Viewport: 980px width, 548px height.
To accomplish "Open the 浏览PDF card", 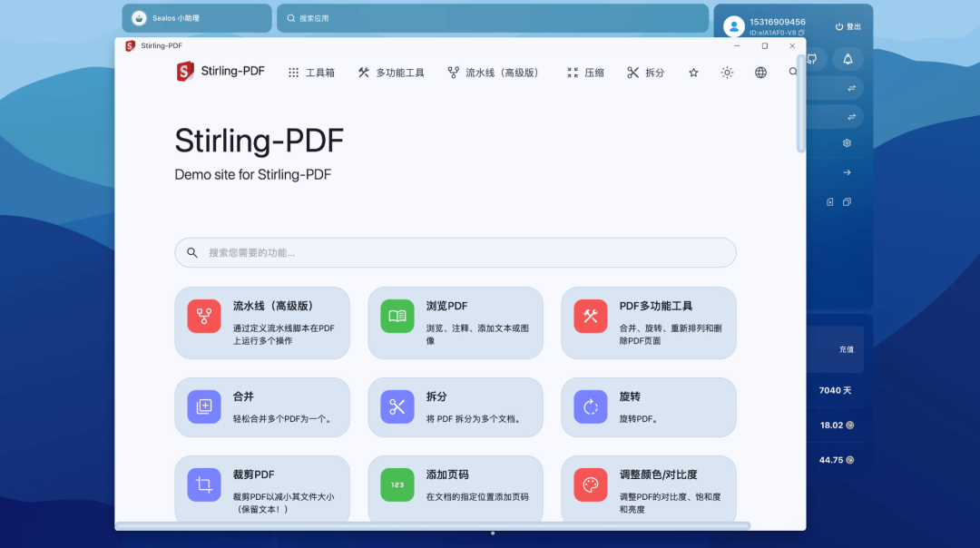I will pyautogui.click(x=456, y=323).
